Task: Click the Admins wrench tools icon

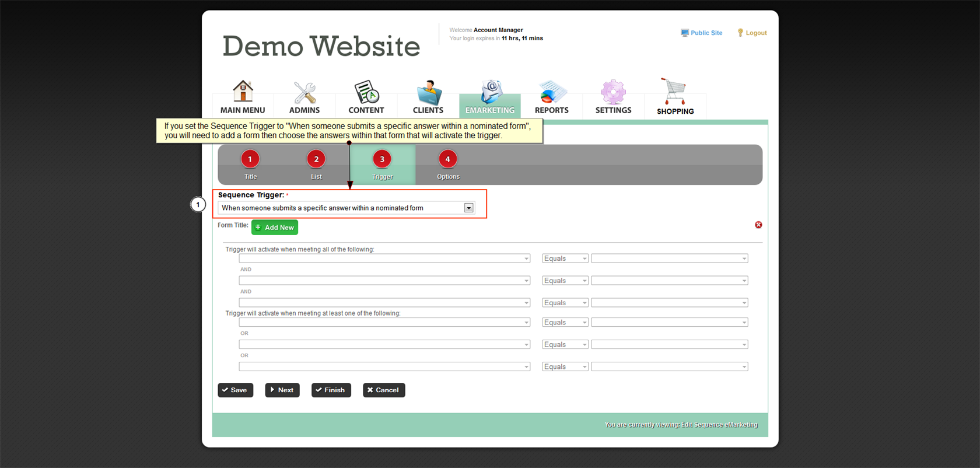Action: pyautogui.click(x=304, y=92)
